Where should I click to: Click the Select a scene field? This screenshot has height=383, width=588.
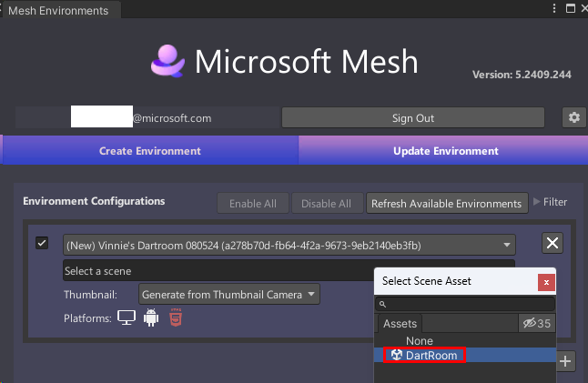(218, 270)
